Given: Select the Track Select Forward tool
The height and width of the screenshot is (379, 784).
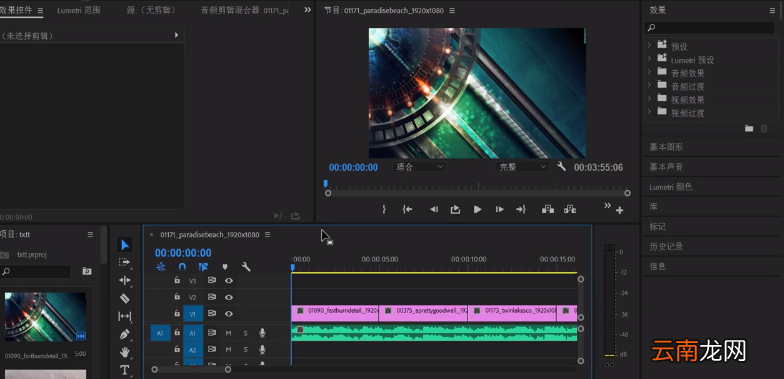Looking at the screenshot, I should tap(124, 262).
